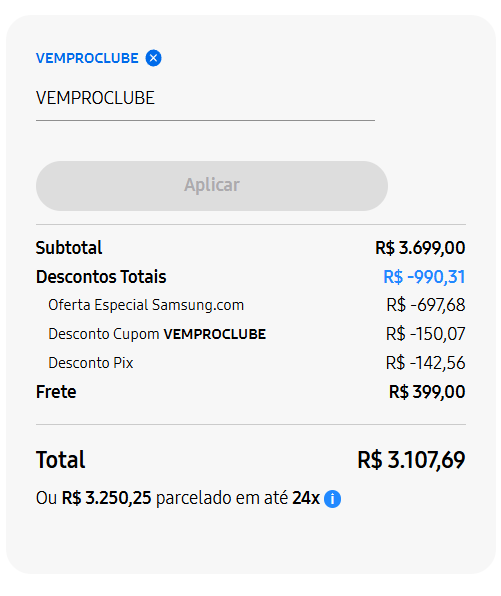Click the Aplicar button
The image size is (501, 596).
212,185
